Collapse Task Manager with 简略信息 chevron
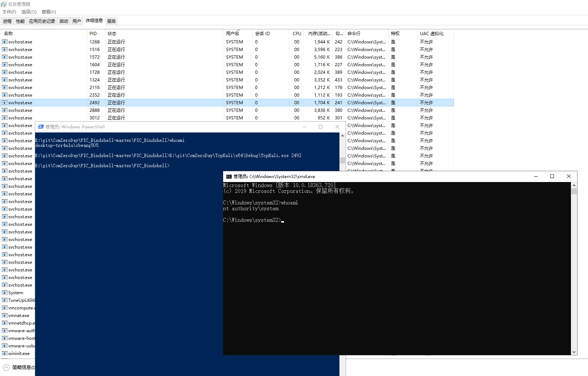The width and height of the screenshot is (588, 376). coord(7,367)
